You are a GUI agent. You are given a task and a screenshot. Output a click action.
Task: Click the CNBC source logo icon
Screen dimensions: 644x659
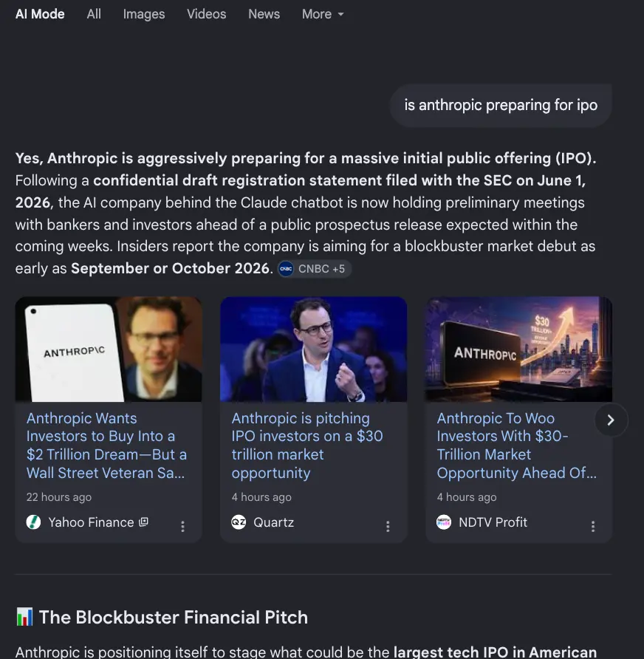286,269
